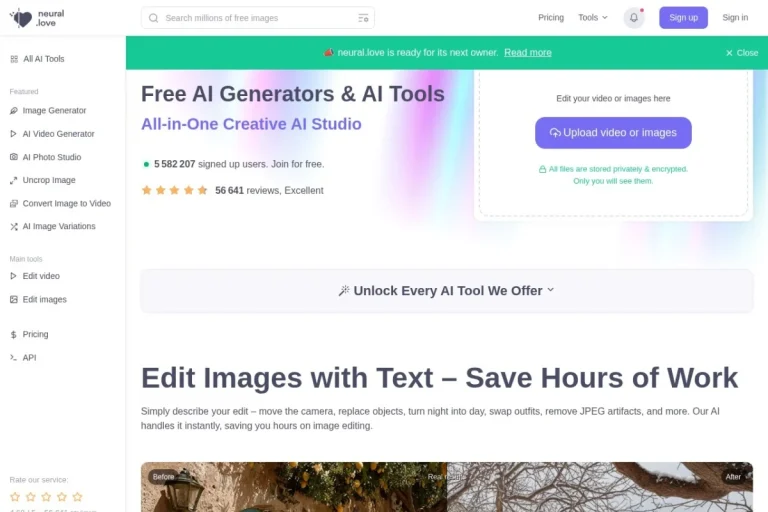Click the All AI Tools grid icon

coord(14,59)
